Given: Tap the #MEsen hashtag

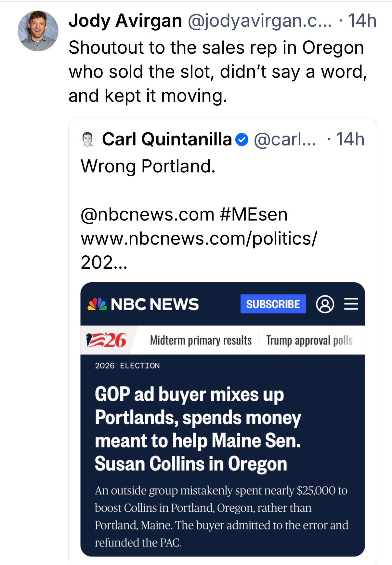Looking at the screenshot, I should tap(254, 215).
